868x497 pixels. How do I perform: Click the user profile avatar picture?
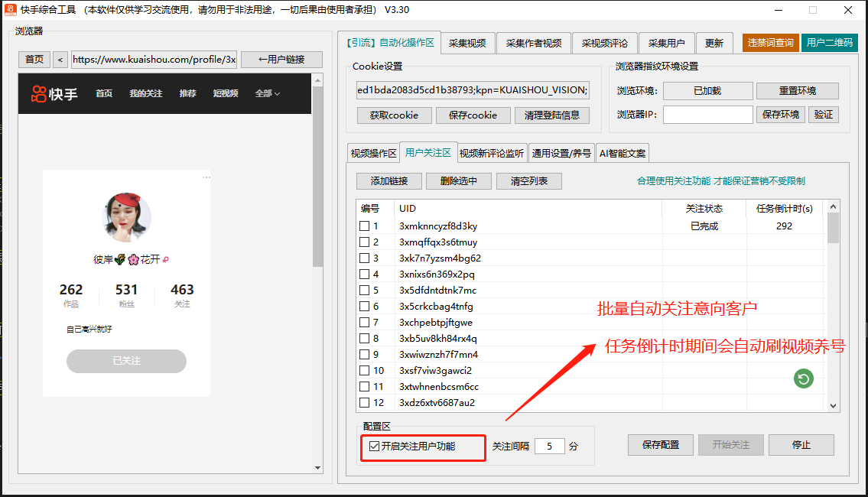click(126, 218)
